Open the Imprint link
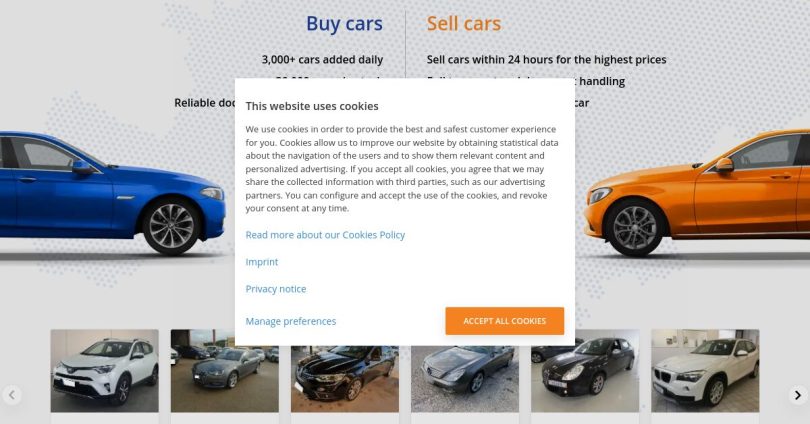 [262, 262]
